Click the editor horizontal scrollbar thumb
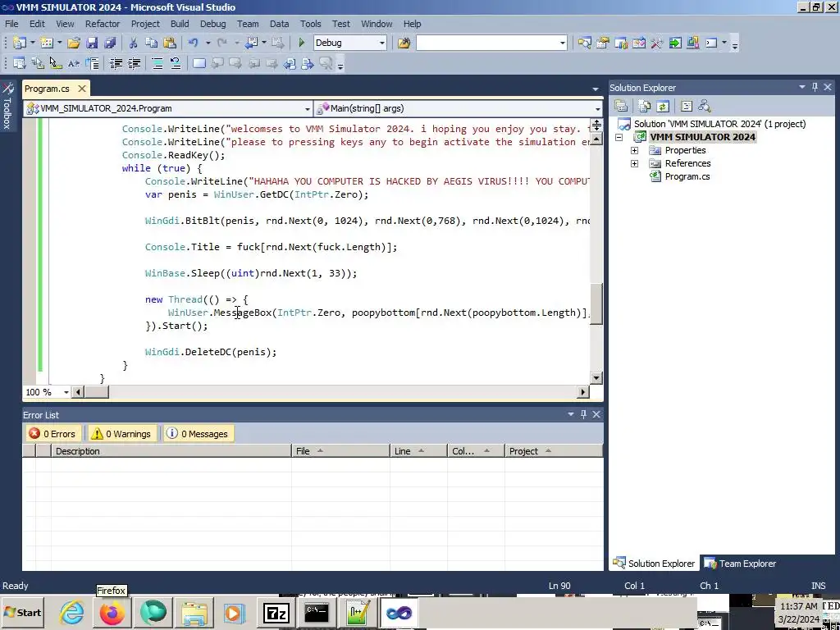This screenshot has width=840, height=630. 97,392
